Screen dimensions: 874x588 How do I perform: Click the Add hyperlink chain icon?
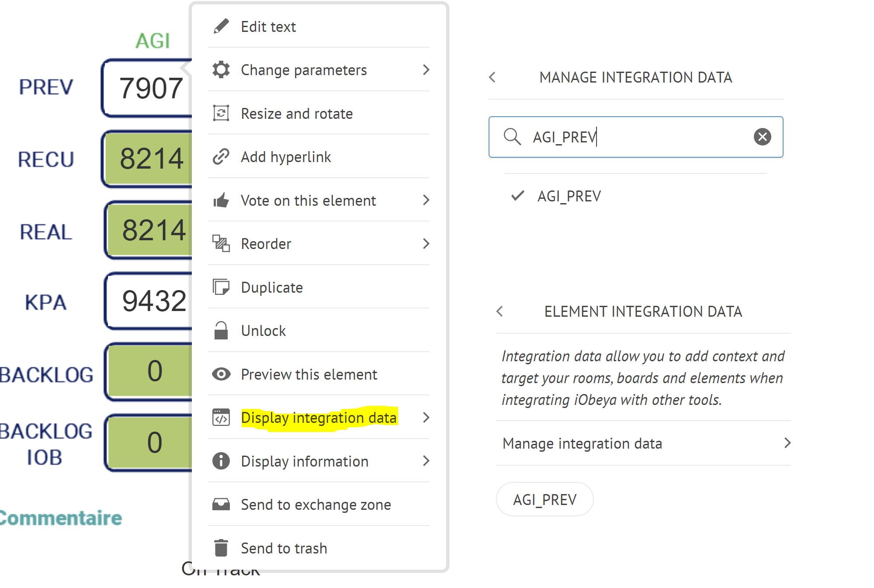coord(222,157)
